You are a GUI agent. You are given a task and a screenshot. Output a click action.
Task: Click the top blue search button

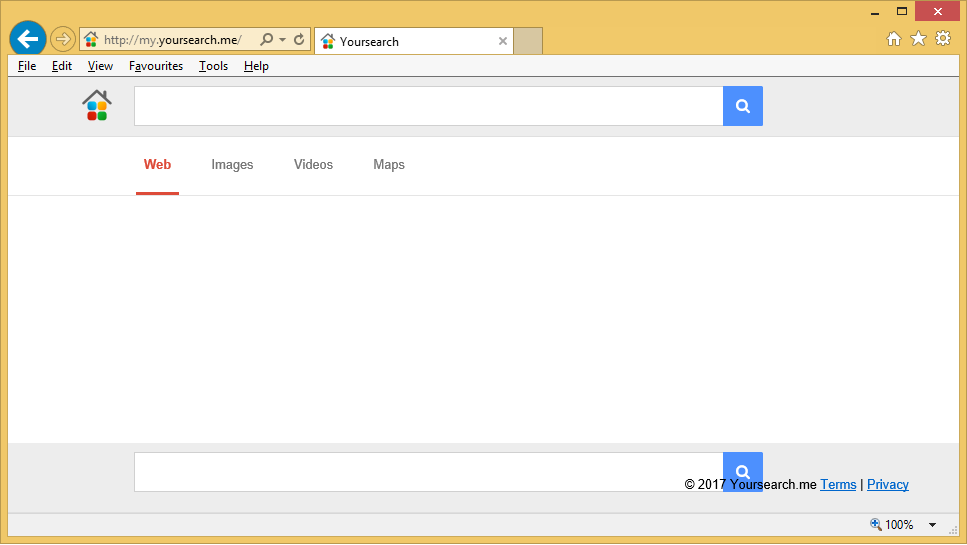(x=743, y=106)
